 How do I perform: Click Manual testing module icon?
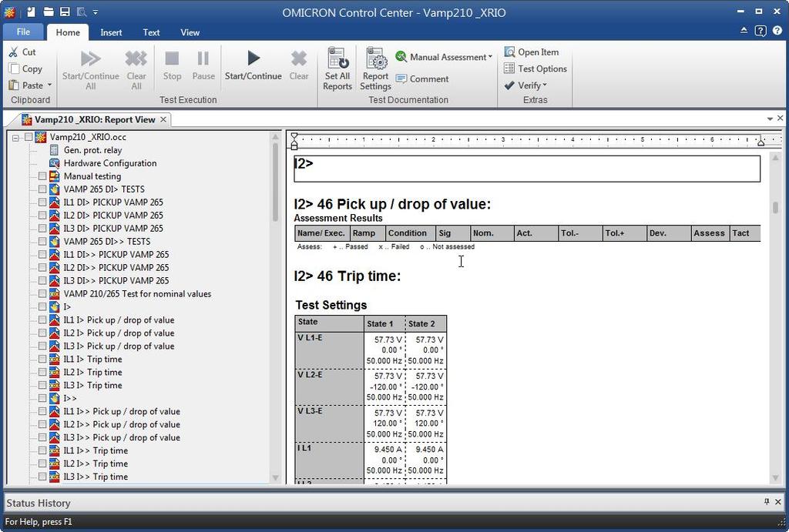(x=55, y=176)
